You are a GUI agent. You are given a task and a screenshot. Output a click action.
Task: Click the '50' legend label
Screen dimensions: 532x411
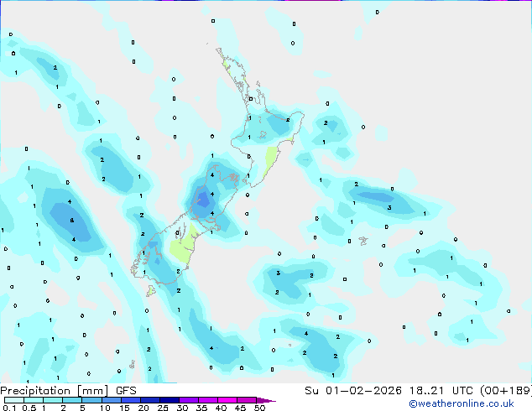(259, 408)
